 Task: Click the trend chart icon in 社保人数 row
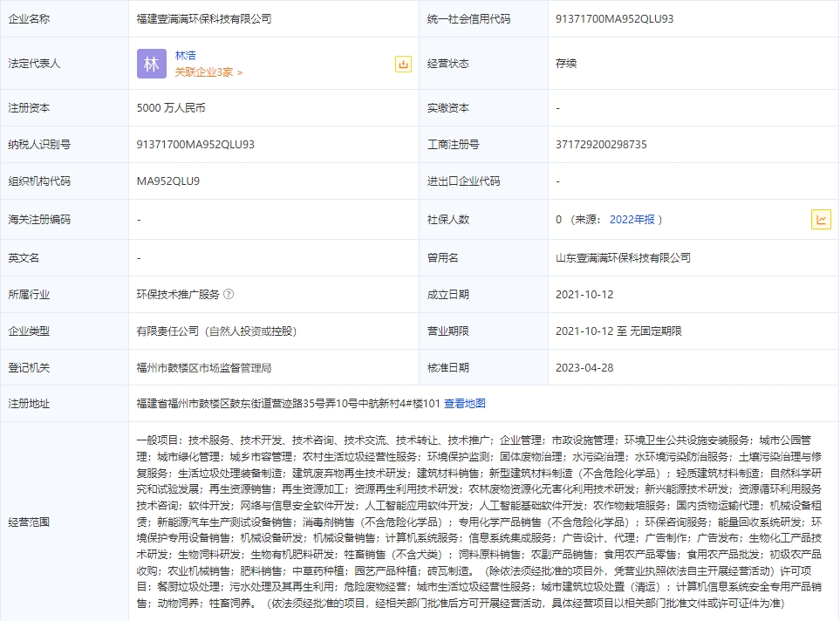pos(821,220)
